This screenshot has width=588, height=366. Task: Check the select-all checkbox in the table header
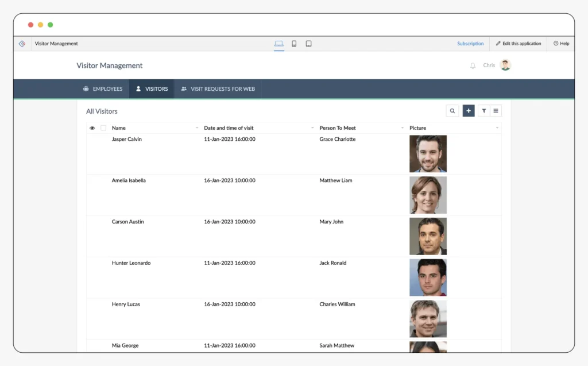pyautogui.click(x=104, y=128)
